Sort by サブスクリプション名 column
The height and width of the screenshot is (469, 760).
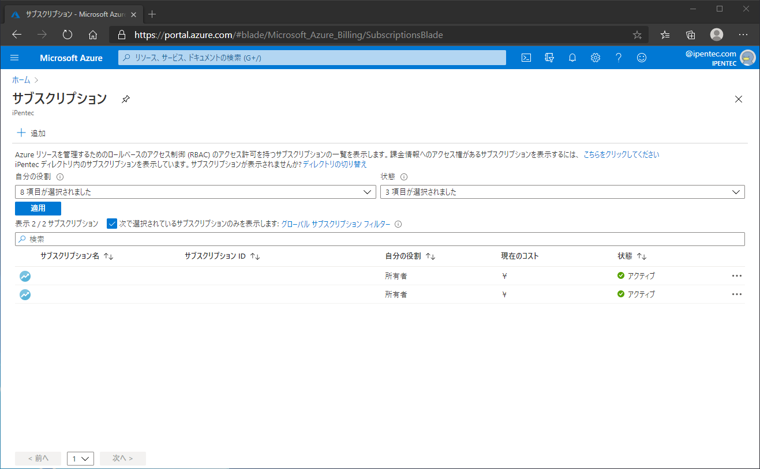(109, 256)
